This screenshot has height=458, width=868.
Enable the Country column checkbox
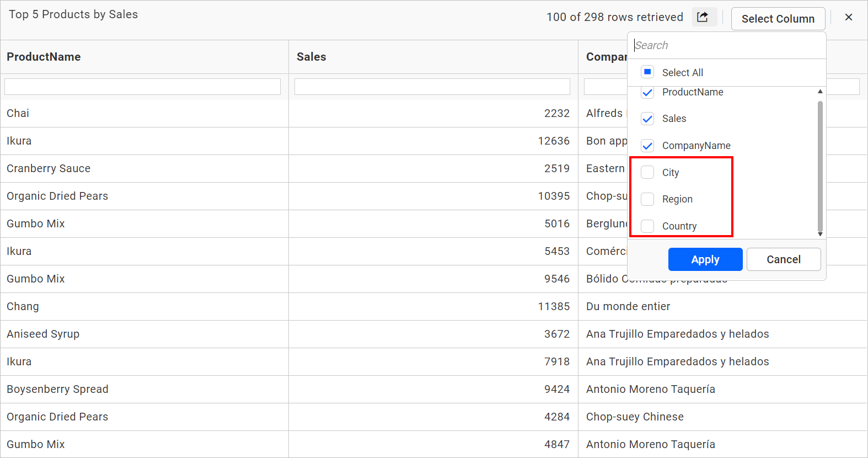click(647, 226)
